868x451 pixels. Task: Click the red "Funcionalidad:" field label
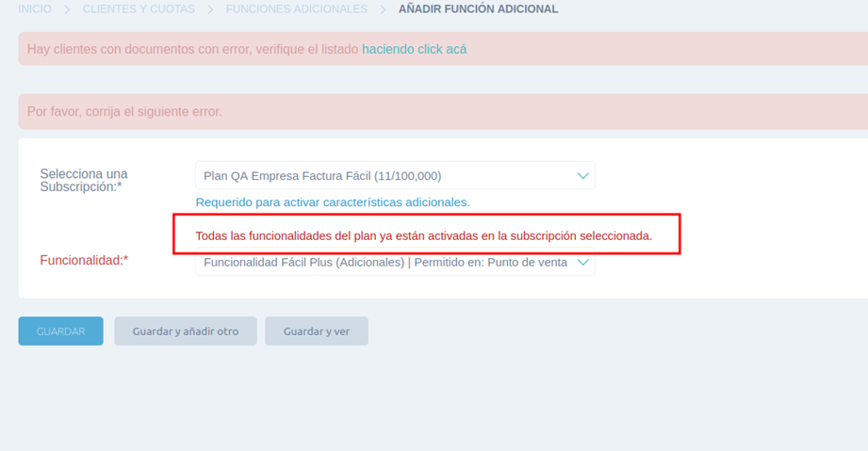click(x=84, y=260)
